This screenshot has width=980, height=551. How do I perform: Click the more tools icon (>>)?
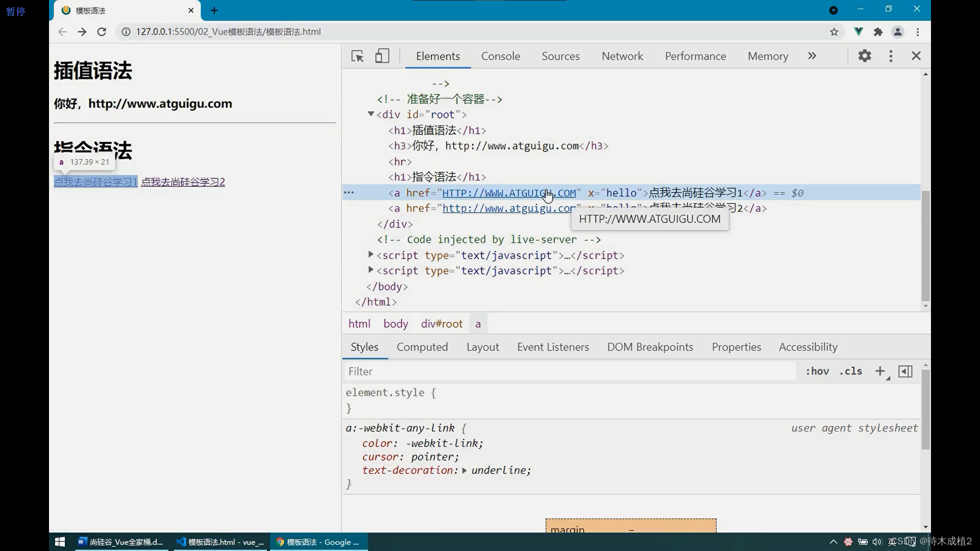(812, 55)
